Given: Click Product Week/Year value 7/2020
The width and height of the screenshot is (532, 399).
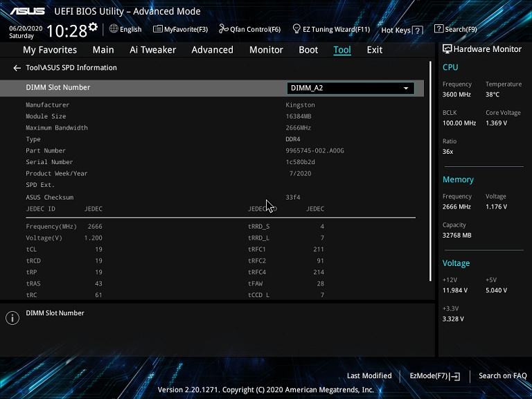Looking at the screenshot, I should coord(300,174).
